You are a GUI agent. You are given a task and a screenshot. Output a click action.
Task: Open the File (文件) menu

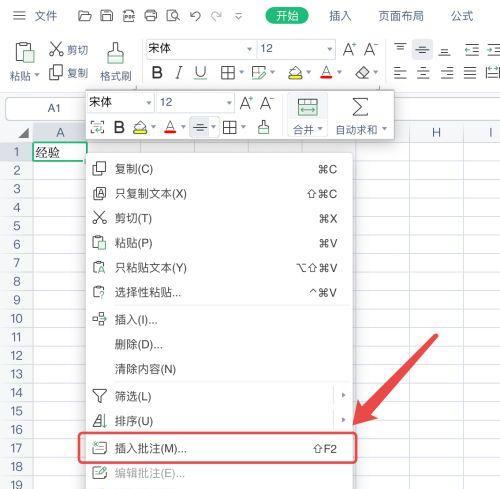coord(46,16)
